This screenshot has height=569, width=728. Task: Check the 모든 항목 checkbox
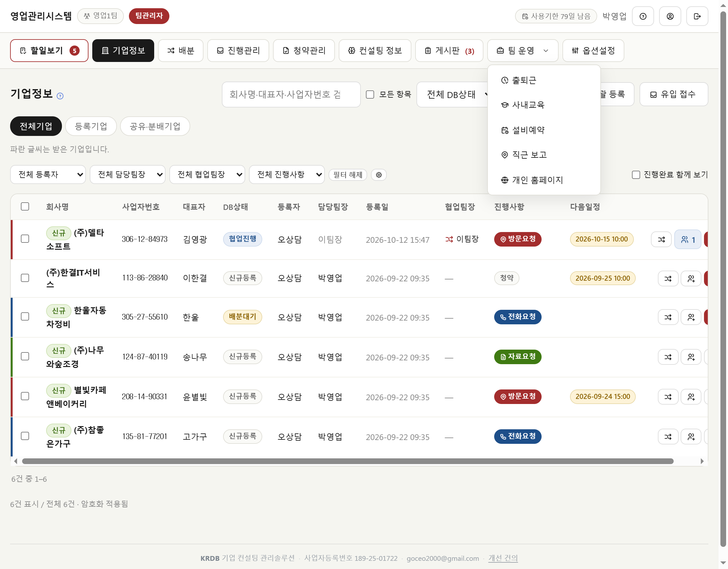tap(370, 95)
